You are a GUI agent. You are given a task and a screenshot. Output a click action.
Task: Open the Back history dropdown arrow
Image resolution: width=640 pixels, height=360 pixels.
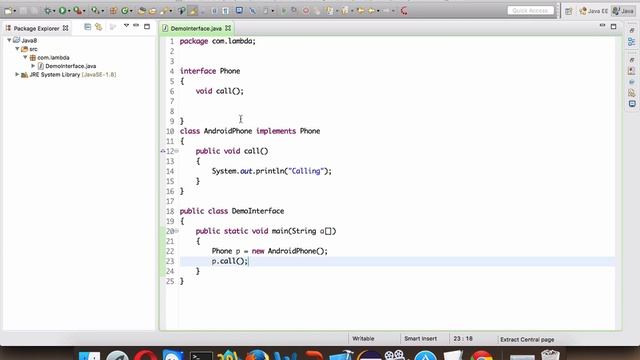[378, 11]
